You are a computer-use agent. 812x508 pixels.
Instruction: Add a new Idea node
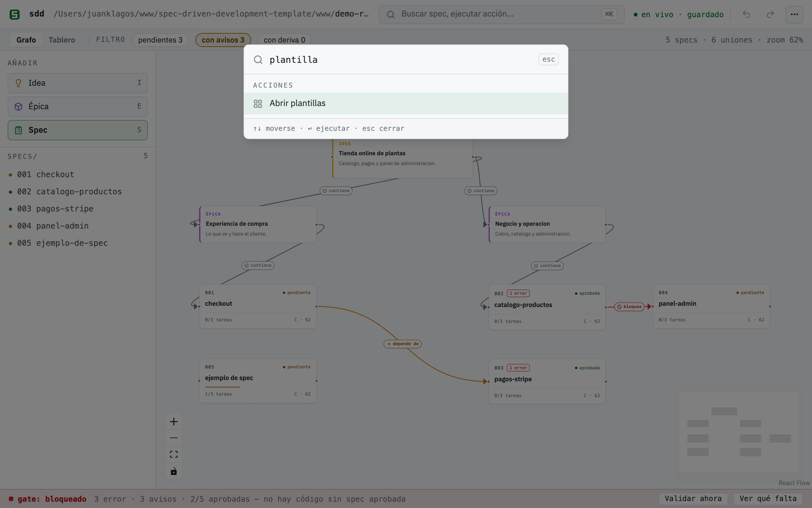tap(77, 83)
